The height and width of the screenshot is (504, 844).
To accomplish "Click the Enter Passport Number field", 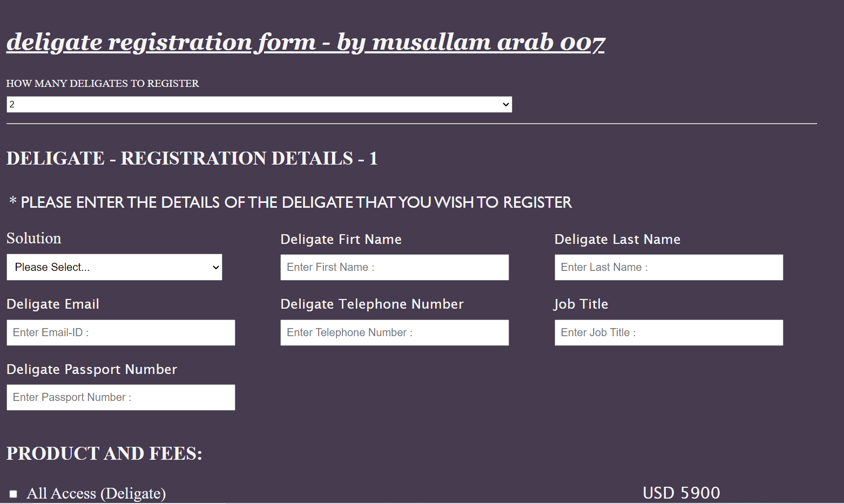I will point(121,397).
